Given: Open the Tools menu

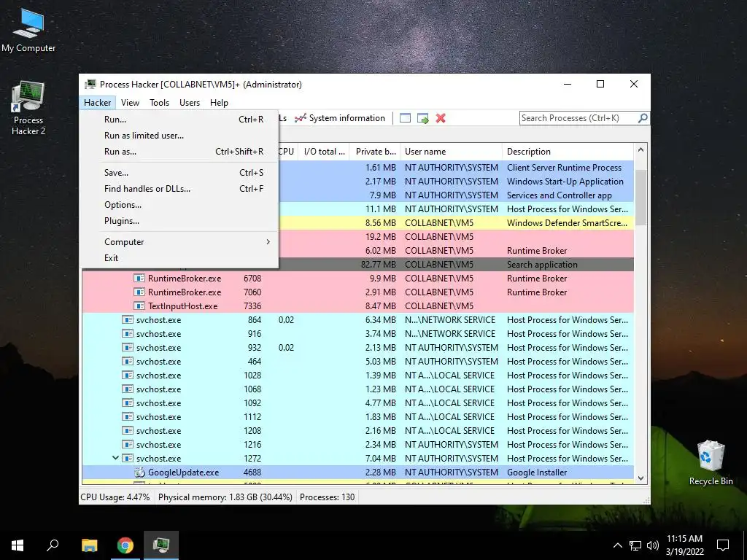Looking at the screenshot, I should point(159,102).
